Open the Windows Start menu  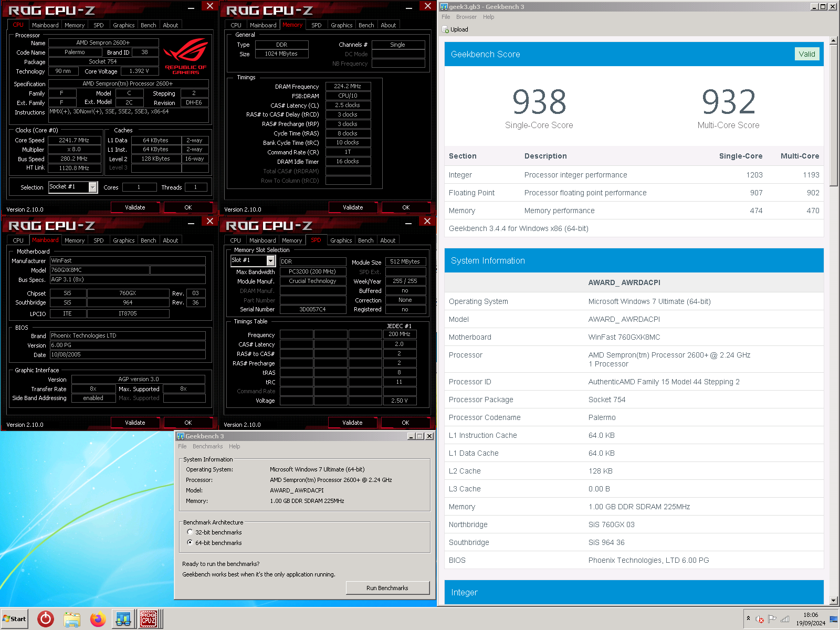[15, 619]
